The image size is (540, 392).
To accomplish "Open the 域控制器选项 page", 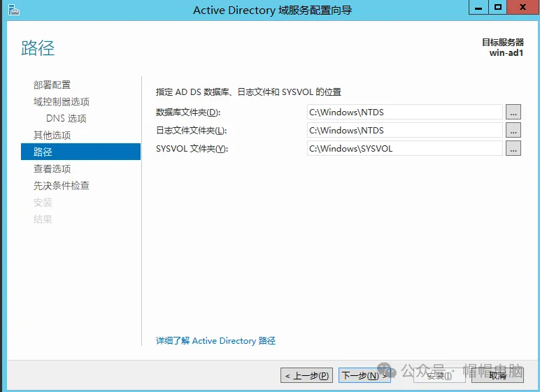I will tap(62, 101).
